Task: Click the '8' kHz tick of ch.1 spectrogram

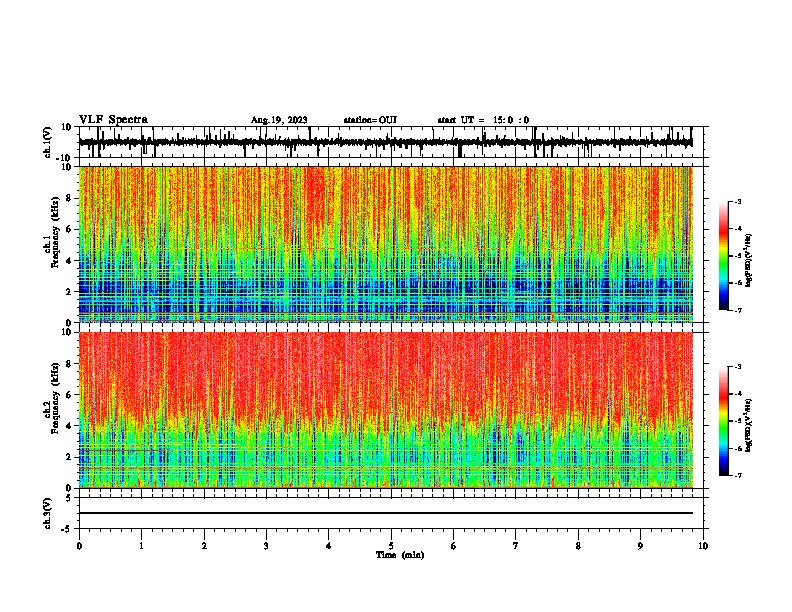Action: (x=69, y=198)
